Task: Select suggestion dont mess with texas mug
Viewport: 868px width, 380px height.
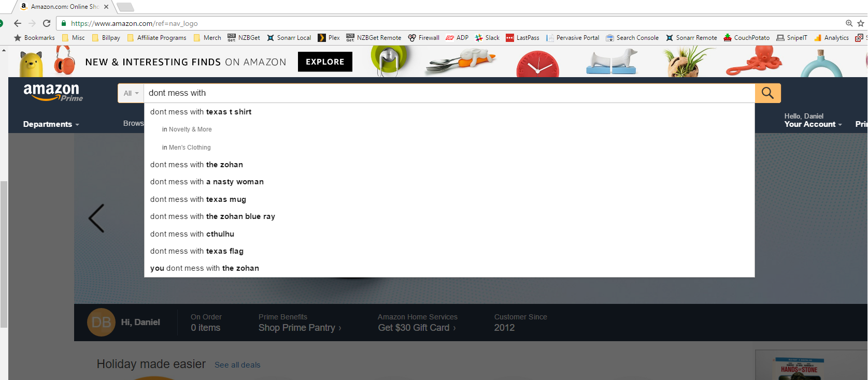Action: coord(449,199)
